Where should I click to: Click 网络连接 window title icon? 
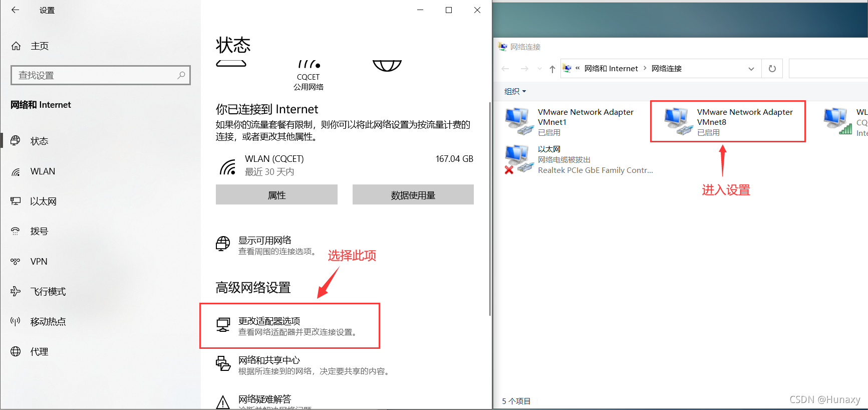coord(503,47)
